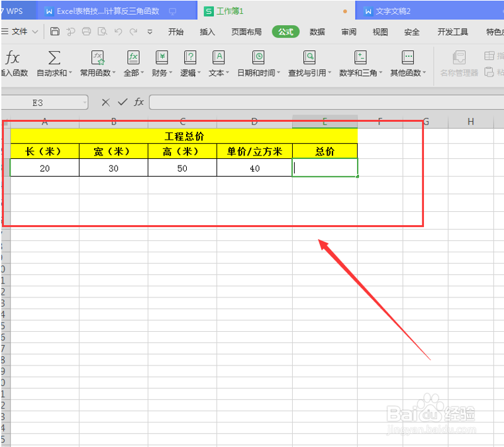The height and width of the screenshot is (447, 504).
Task: Open the 财务 financial functions icon
Action: 162,58
